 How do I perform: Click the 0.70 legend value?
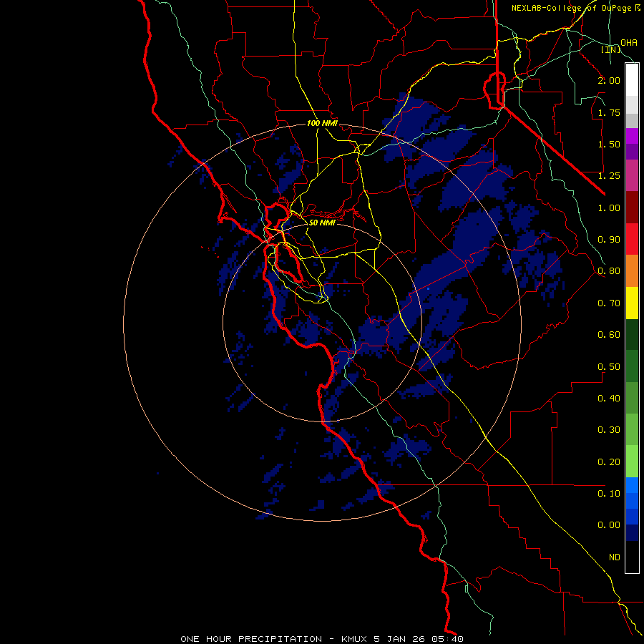click(x=609, y=303)
